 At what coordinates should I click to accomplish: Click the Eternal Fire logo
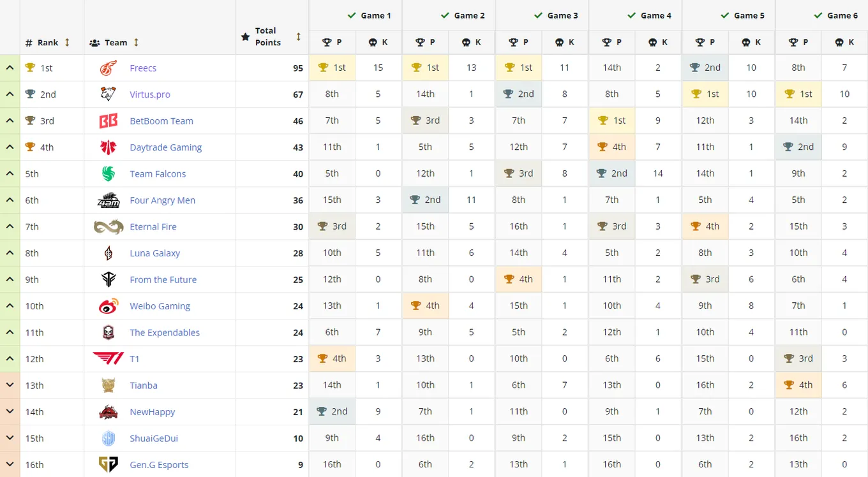[x=108, y=226]
